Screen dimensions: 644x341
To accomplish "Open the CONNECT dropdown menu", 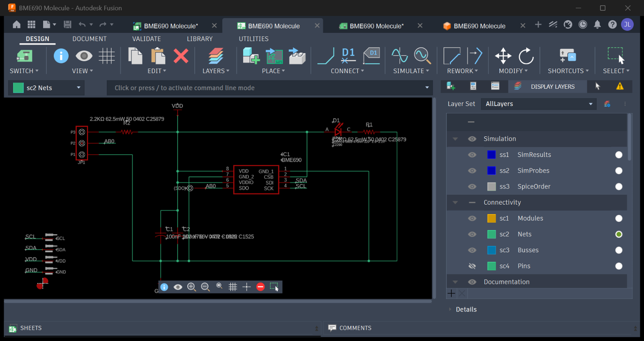I will (348, 71).
